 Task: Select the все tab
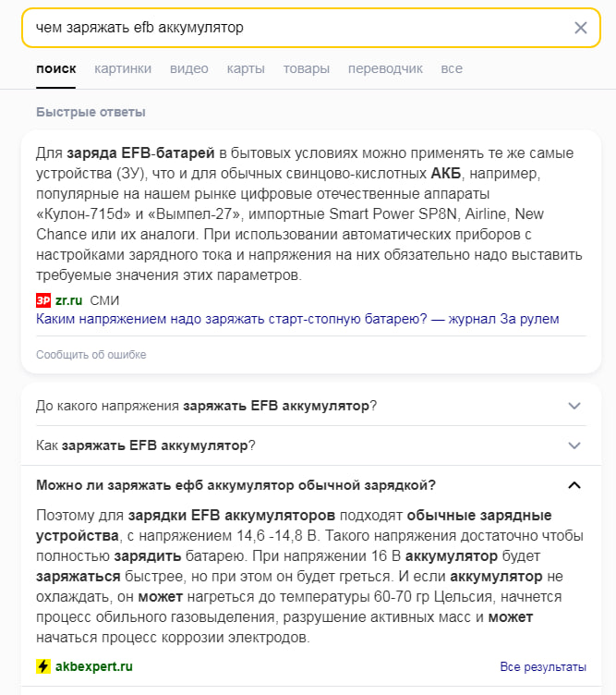452,68
